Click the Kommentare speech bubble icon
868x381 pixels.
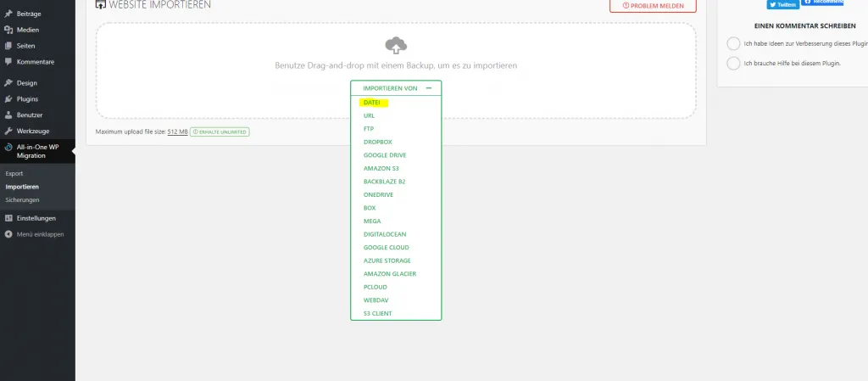coord(8,62)
